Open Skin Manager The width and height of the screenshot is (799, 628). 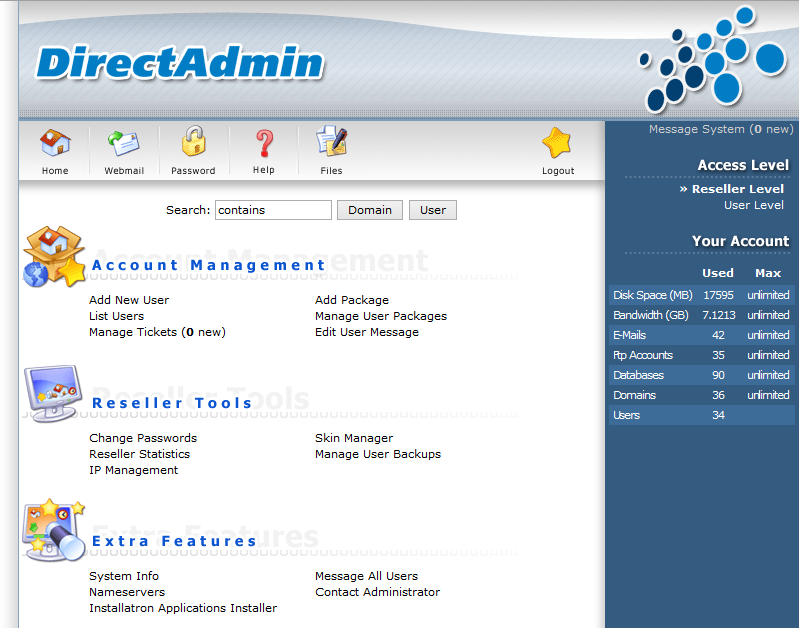(x=354, y=438)
